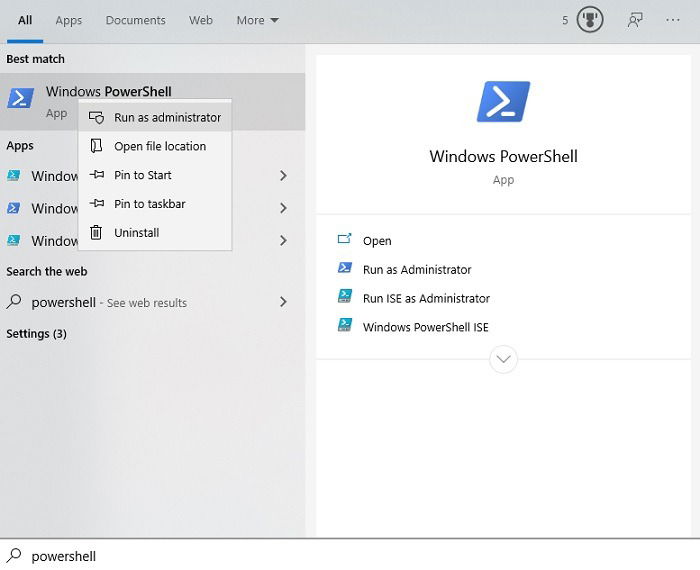Screen dimensions: 700x570
Task: Click the pin icon beside Pin to Start
Action: click(96, 175)
